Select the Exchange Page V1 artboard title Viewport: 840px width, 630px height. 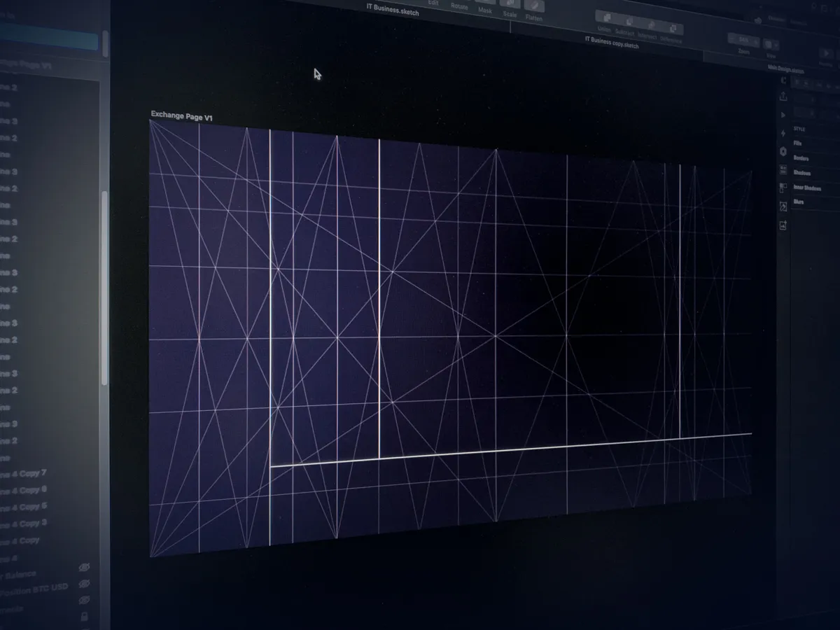(182, 116)
